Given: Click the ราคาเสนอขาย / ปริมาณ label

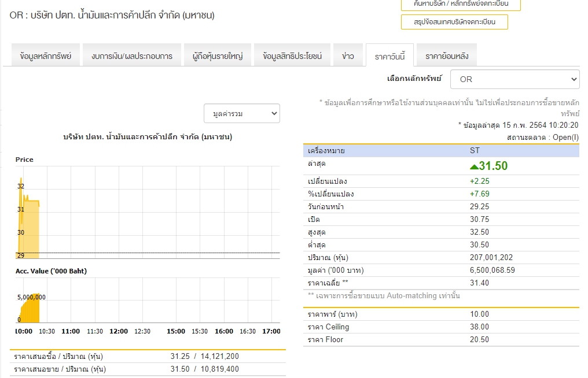Looking at the screenshot, I should (60, 369).
